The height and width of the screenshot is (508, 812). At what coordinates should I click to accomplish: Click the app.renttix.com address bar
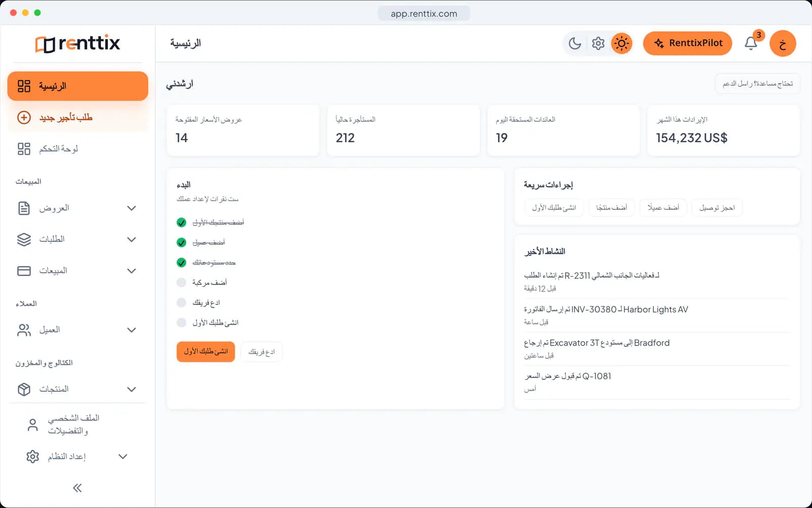coord(424,14)
